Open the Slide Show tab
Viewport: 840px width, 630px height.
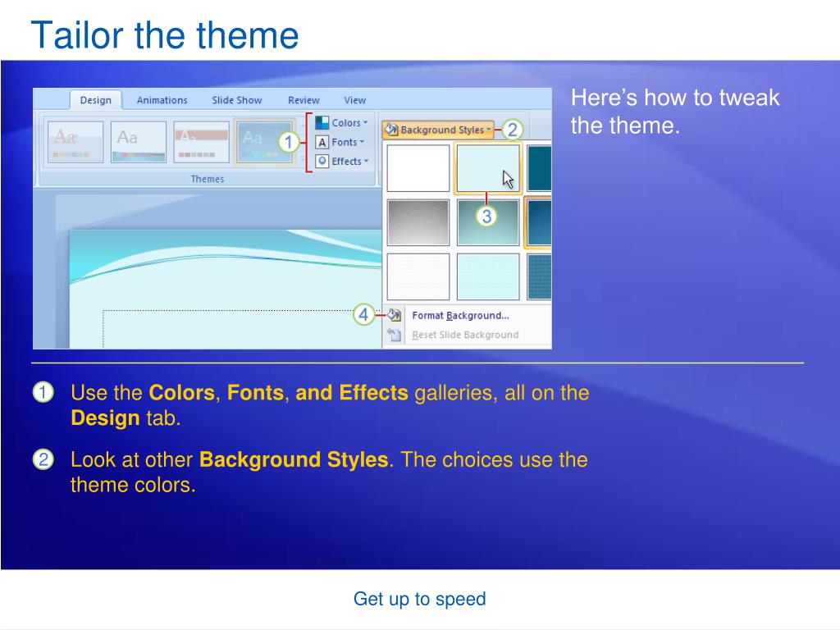pyautogui.click(x=237, y=100)
